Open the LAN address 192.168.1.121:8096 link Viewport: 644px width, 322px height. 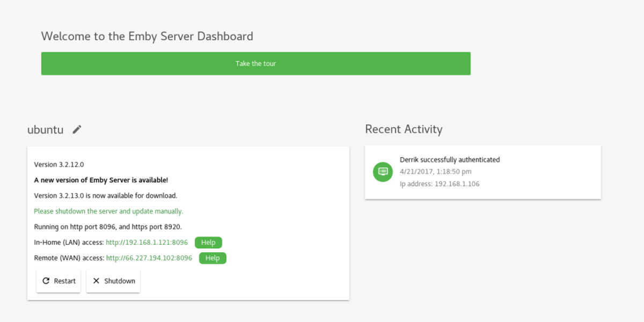coord(147,243)
